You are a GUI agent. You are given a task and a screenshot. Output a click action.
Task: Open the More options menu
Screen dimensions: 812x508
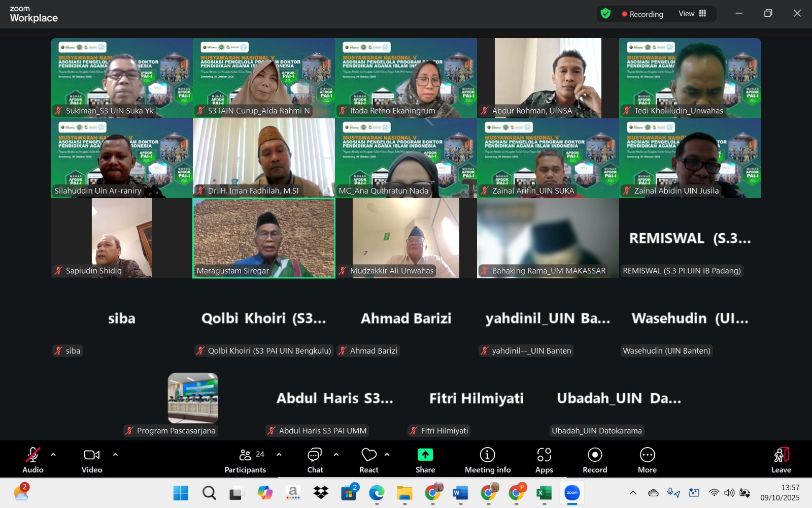[647, 459]
